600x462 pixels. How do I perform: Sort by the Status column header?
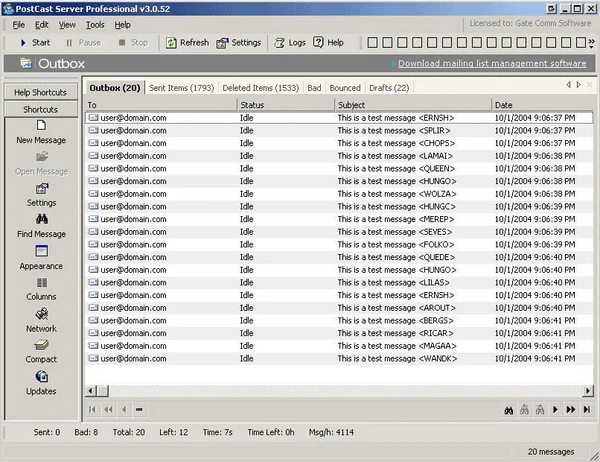(x=286, y=105)
